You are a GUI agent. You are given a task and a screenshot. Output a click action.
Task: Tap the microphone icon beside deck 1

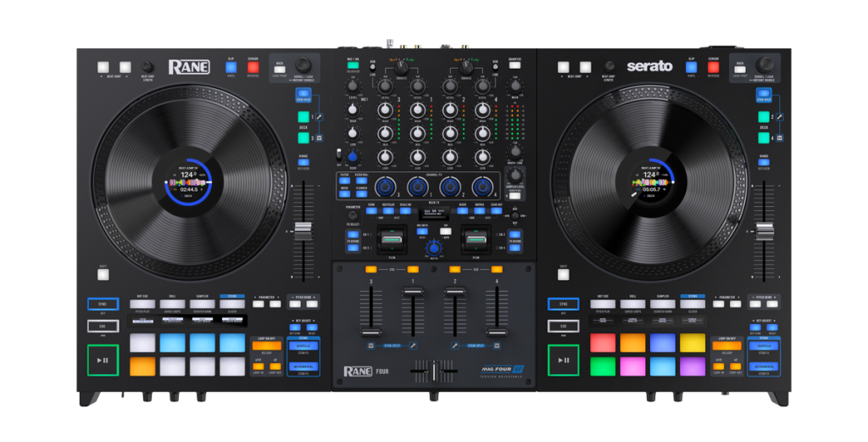pyautogui.click(x=317, y=117)
